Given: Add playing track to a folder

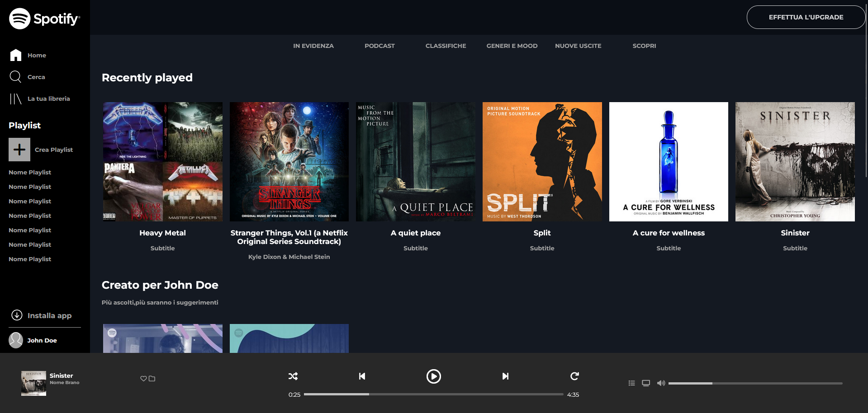Looking at the screenshot, I should pos(152,378).
